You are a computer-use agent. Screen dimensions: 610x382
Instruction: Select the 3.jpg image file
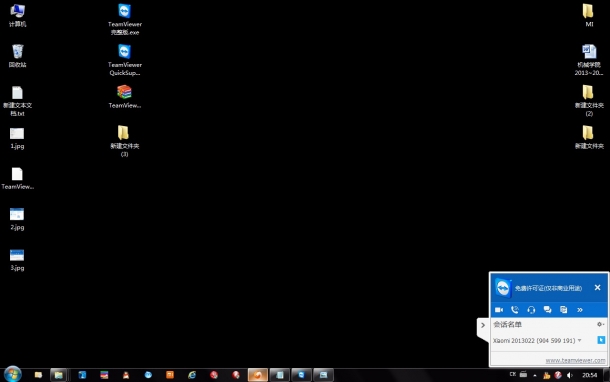[x=17, y=260]
